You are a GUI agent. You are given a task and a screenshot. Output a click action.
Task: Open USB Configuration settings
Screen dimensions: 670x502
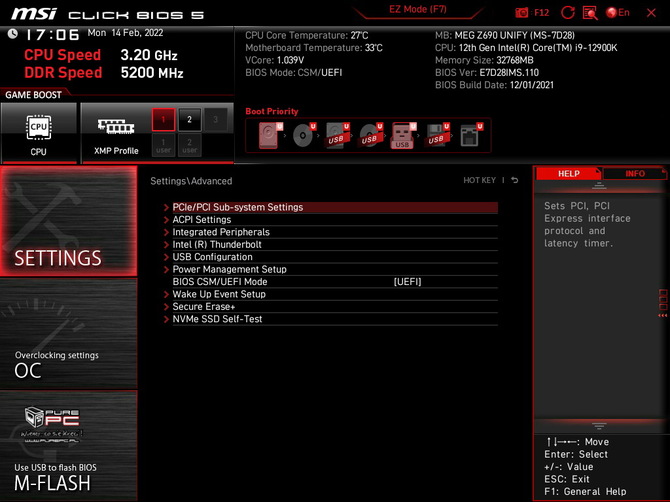tap(212, 257)
